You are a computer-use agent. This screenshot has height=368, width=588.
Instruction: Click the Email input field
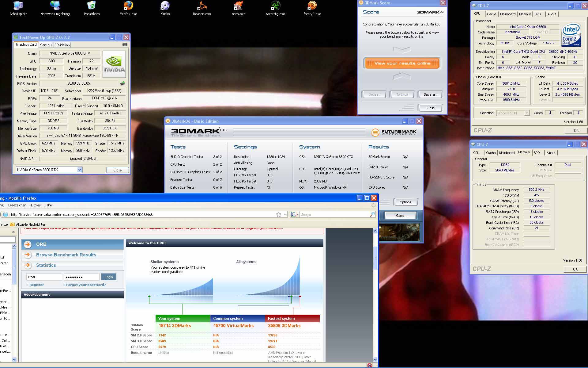pos(44,277)
